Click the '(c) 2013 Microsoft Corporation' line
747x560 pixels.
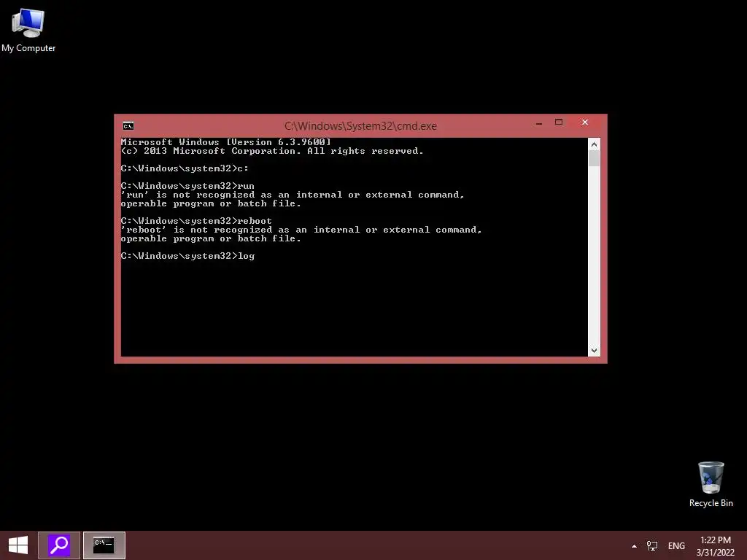(x=272, y=151)
